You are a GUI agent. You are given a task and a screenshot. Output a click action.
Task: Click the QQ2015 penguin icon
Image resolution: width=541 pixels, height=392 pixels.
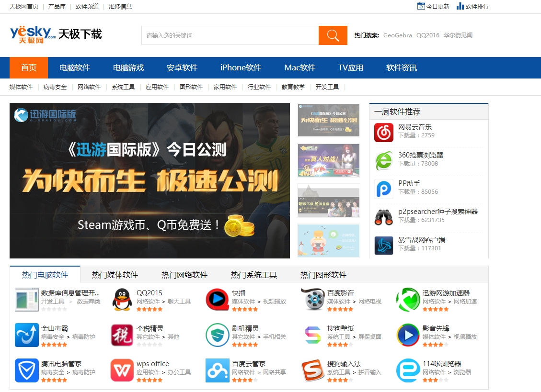coord(122,300)
